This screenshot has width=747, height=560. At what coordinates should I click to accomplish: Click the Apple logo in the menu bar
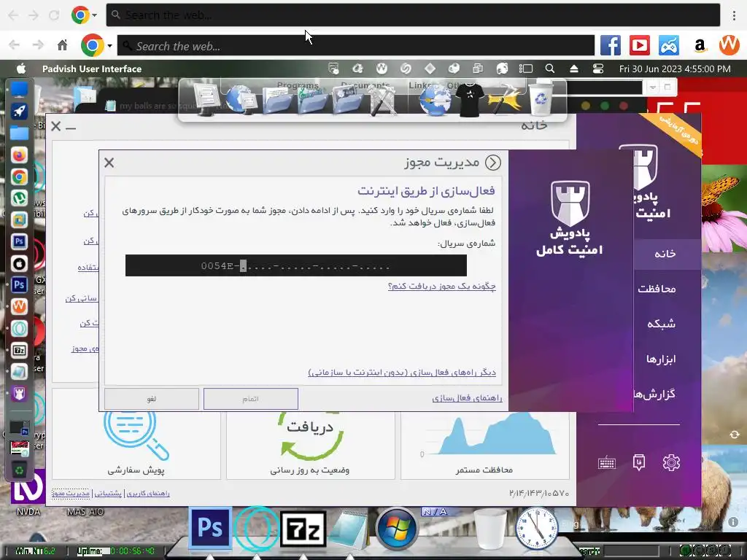pos(21,69)
